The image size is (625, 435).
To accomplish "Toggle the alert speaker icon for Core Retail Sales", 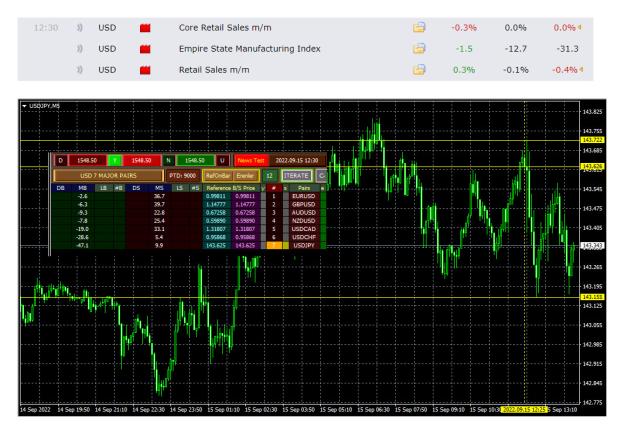I will (x=80, y=28).
